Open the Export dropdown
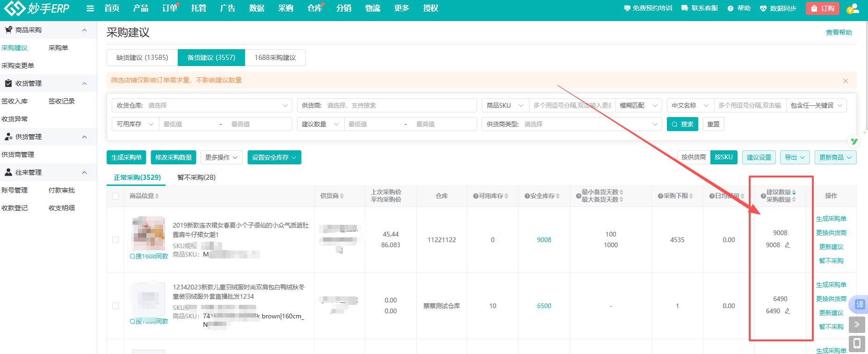868x354 pixels. [794, 157]
